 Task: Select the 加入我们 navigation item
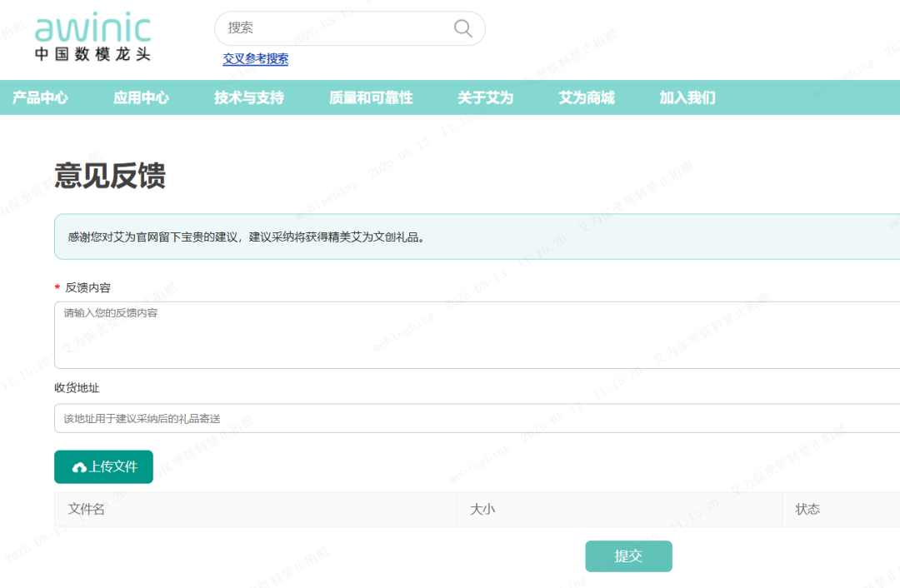(687, 97)
